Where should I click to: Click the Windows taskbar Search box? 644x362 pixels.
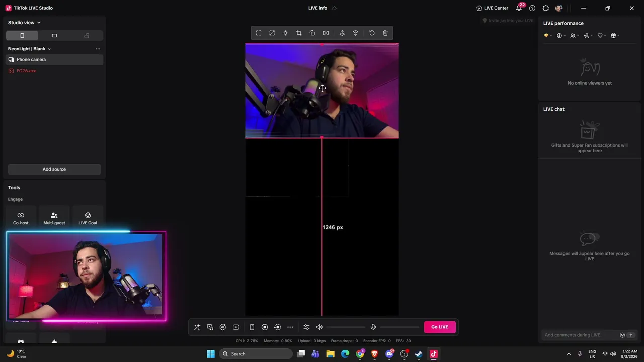point(256,354)
